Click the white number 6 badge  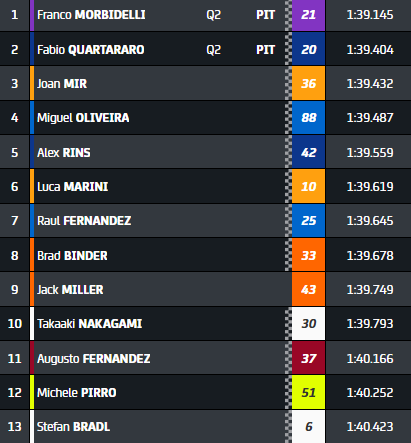pyautogui.click(x=308, y=427)
